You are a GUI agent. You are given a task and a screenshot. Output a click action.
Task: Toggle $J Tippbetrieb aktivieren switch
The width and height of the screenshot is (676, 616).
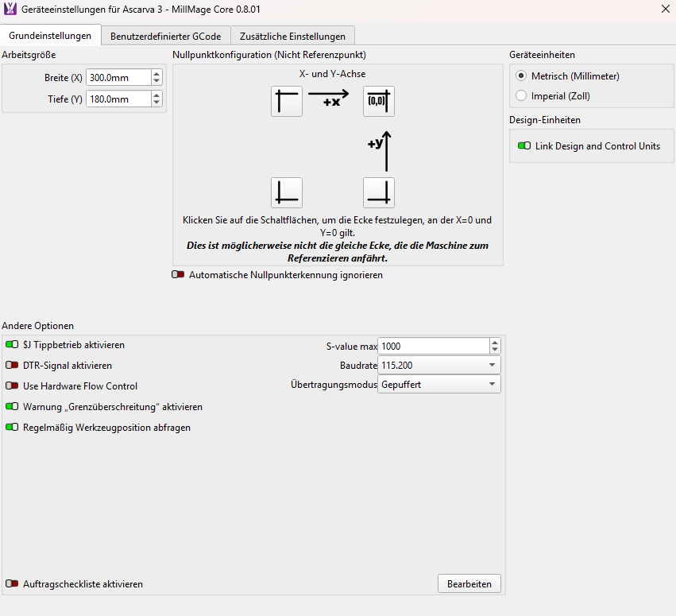pyautogui.click(x=12, y=345)
